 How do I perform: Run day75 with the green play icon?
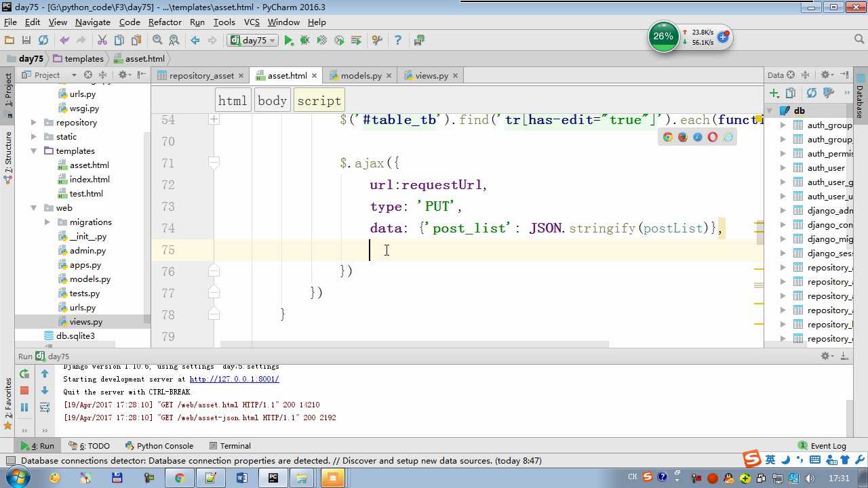tap(288, 41)
